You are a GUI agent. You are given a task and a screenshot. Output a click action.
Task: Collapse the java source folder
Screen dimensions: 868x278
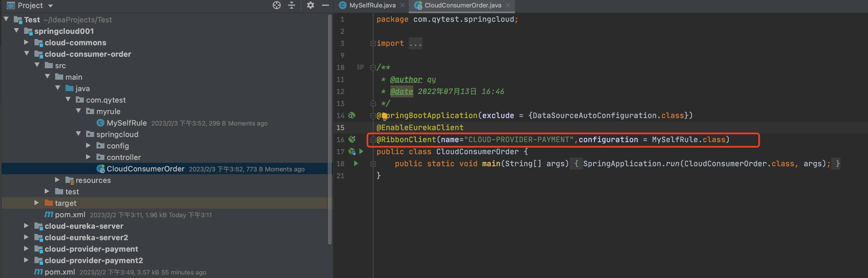58,88
